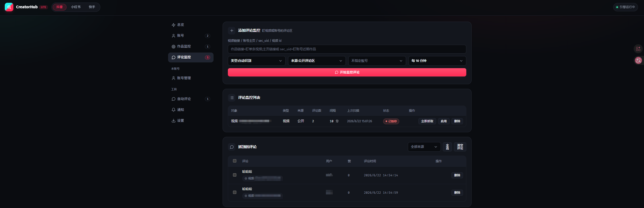Click the auto comment bubble icon
Screen dimensions: 644x208
click(x=173, y=99)
